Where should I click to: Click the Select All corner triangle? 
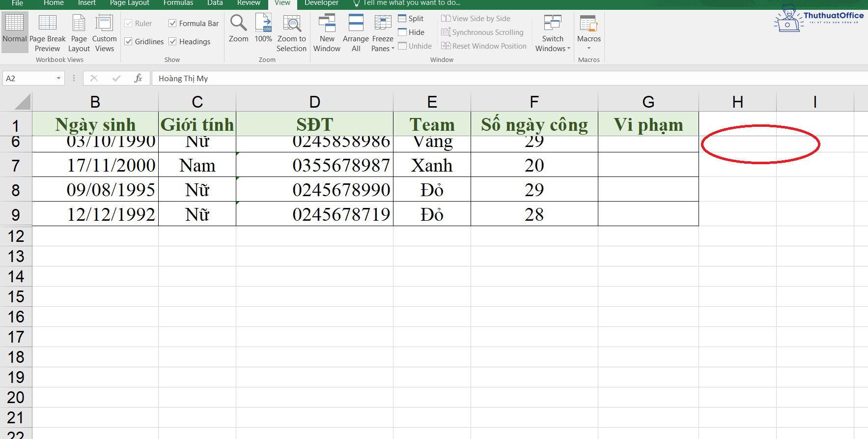pos(23,102)
